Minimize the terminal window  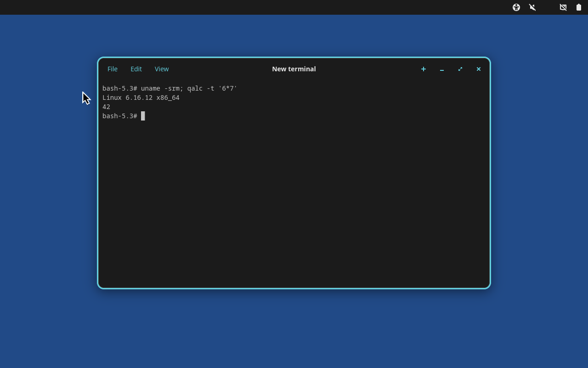click(442, 69)
